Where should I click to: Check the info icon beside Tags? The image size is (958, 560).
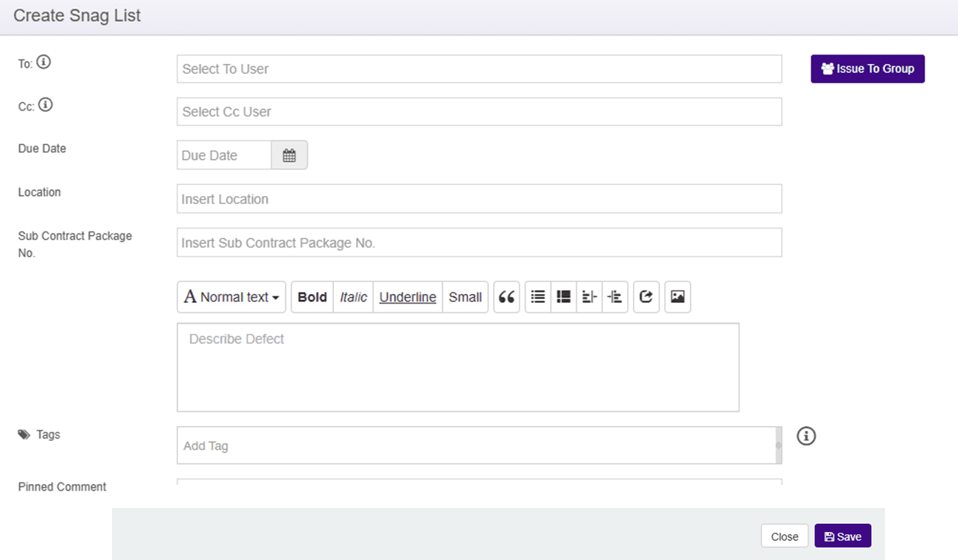[805, 436]
